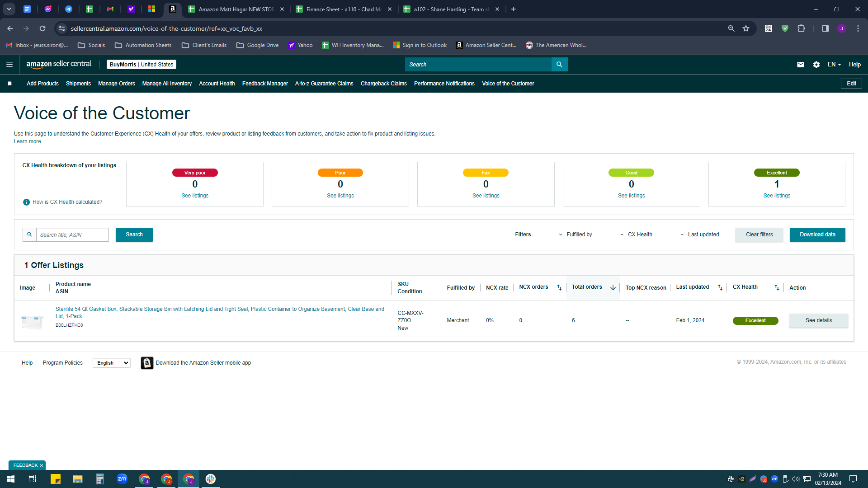Click See details for the Sterilite listing
The image size is (868, 488).
click(x=819, y=320)
